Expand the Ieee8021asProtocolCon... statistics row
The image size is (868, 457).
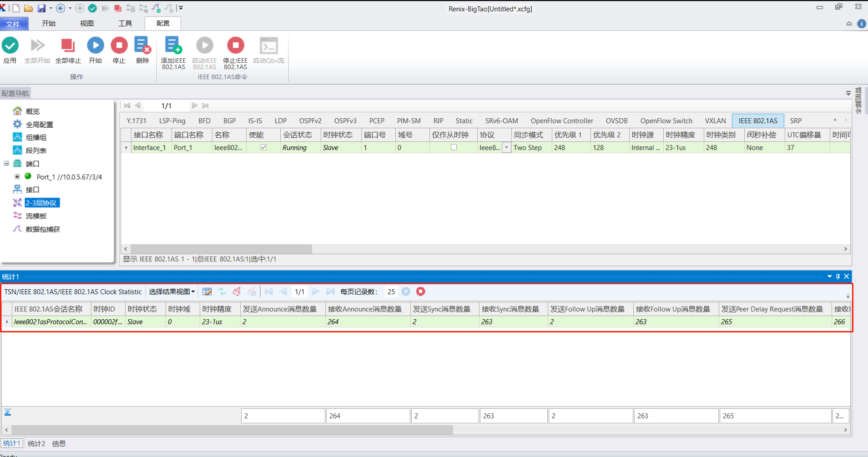(x=7, y=321)
